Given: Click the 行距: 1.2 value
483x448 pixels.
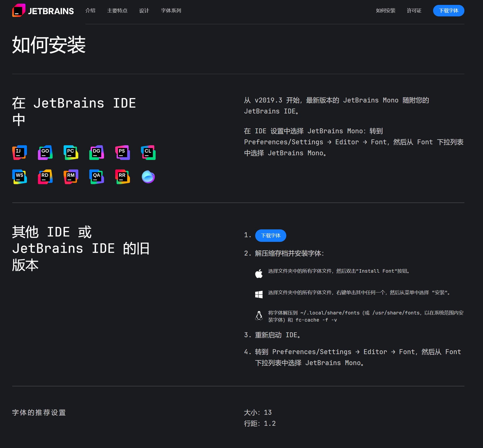Looking at the screenshot, I should coord(260,424).
